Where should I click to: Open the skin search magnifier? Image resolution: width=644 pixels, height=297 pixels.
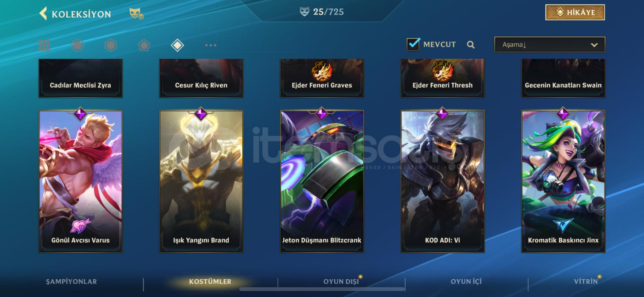(471, 45)
